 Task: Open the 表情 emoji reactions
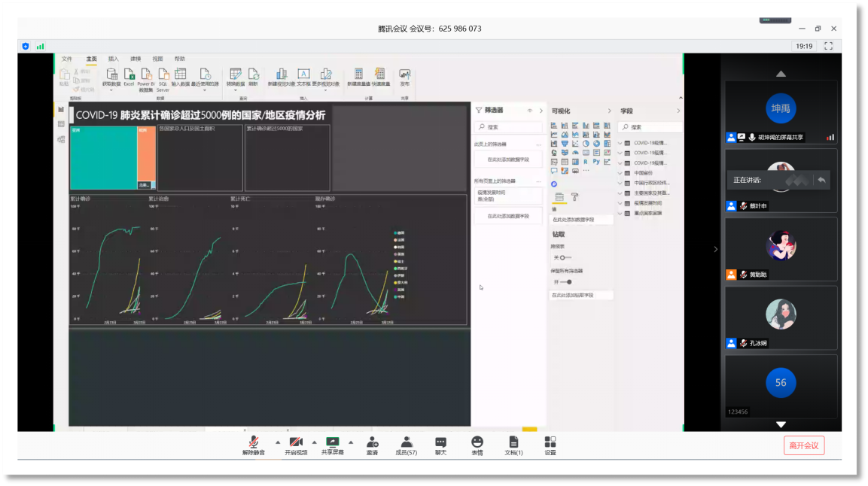pyautogui.click(x=477, y=442)
